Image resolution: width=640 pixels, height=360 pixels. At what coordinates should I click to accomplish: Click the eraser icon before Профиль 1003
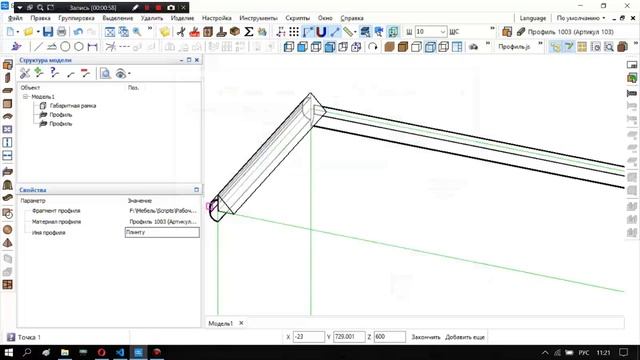(x=520, y=32)
